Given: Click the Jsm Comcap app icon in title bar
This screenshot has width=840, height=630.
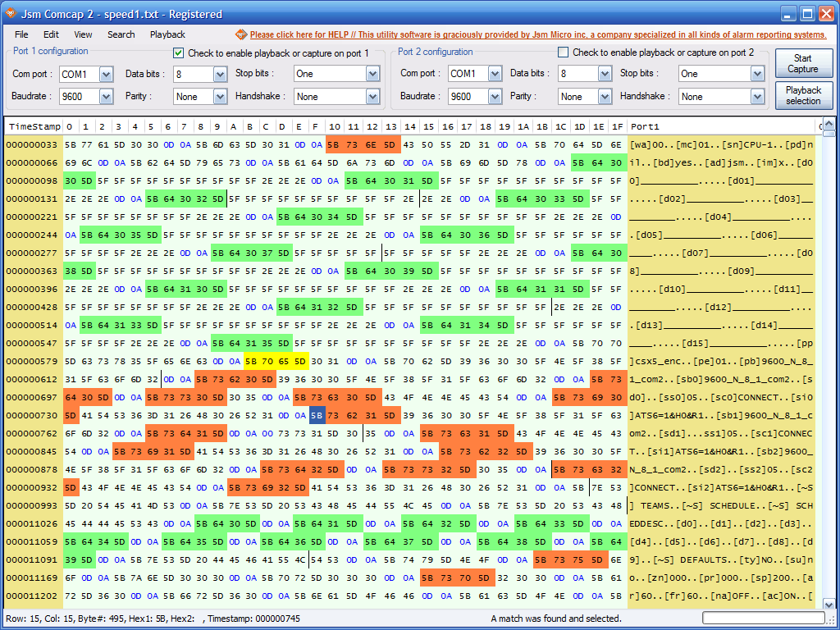Looking at the screenshot, I should tap(10, 13).
